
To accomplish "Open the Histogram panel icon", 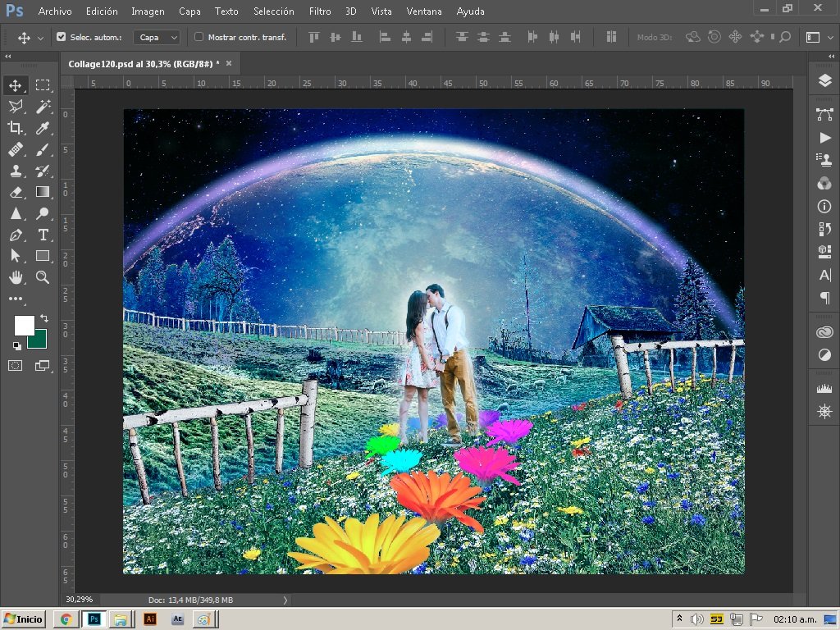I will (x=824, y=389).
